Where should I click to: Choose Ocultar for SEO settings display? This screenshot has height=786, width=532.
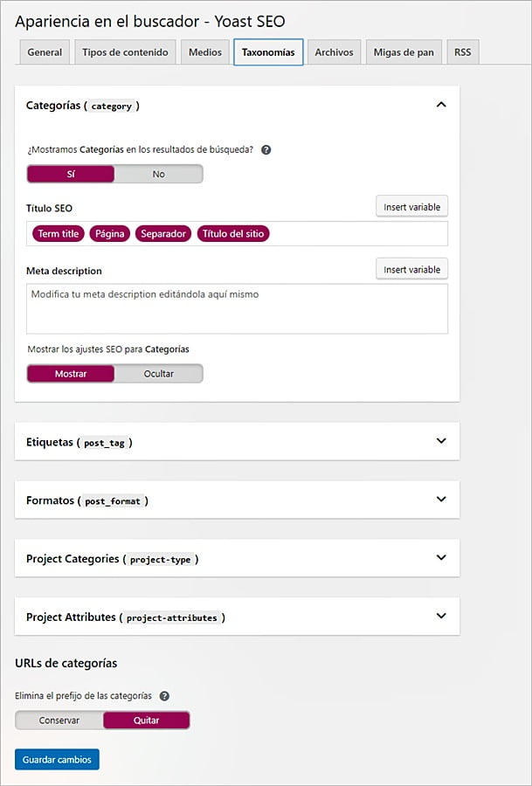(x=158, y=374)
